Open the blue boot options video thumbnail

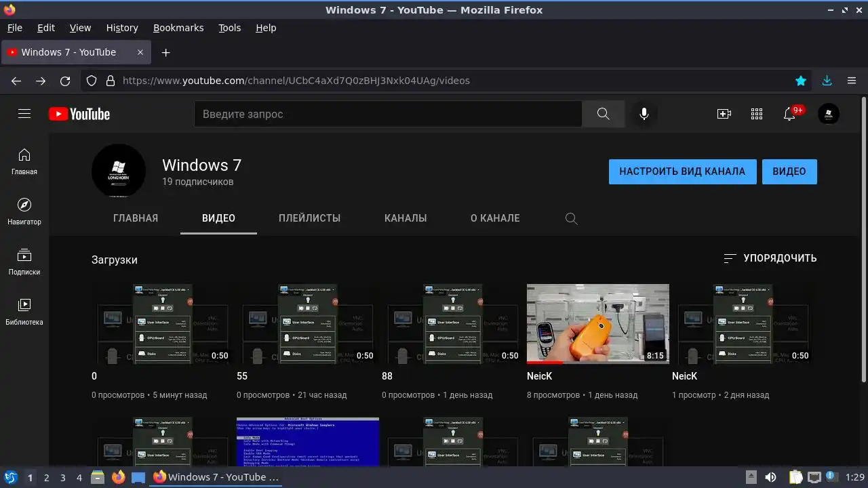(x=308, y=441)
